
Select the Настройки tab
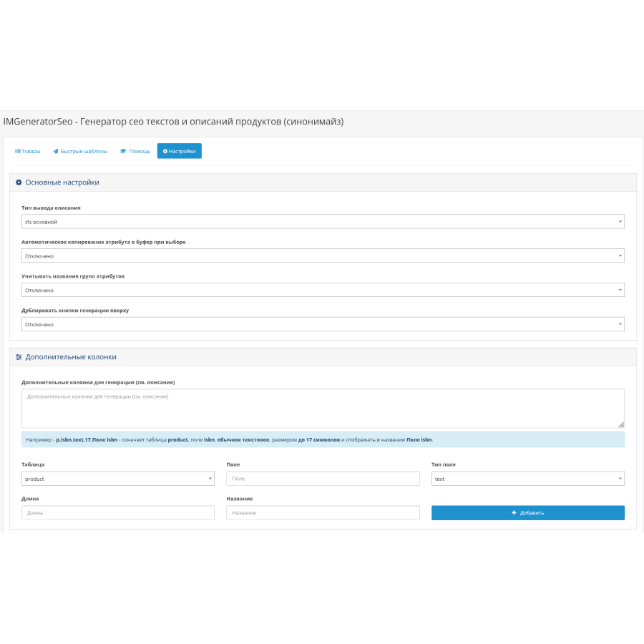(x=179, y=151)
